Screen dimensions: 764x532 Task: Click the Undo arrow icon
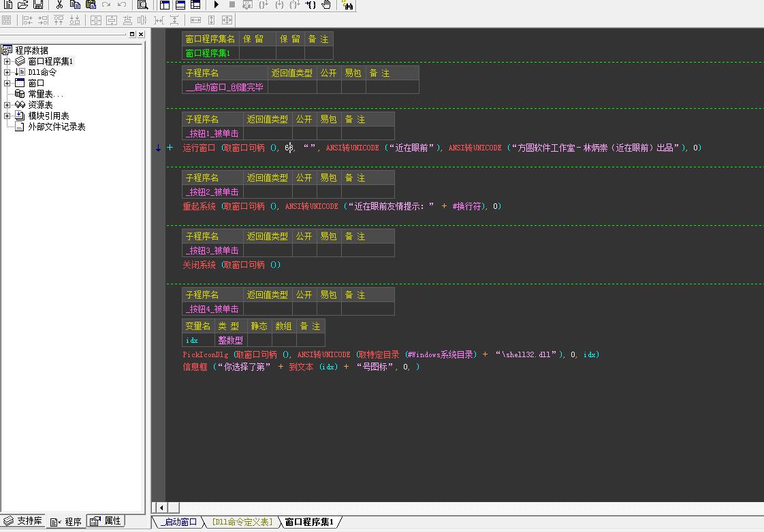tap(122, 5)
